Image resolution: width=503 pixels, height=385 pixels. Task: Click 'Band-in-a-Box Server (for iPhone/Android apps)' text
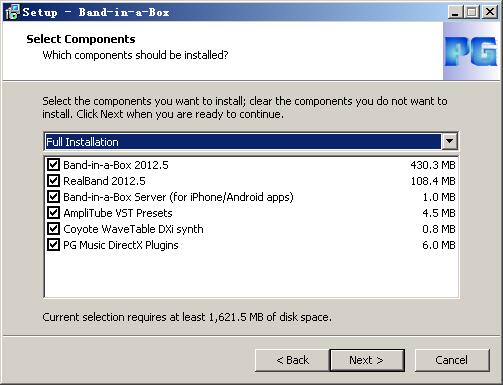[x=178, y=197]
